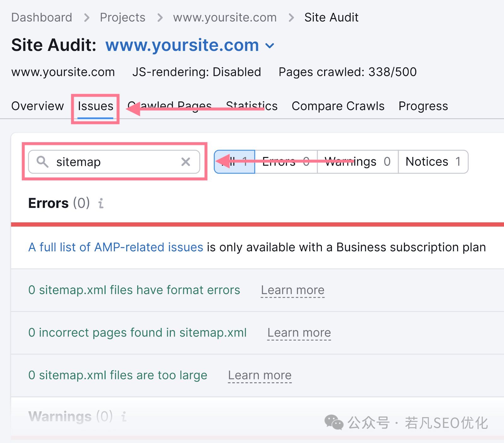The height and width of the screenshot is (443, 504).
Task: Filter issues by Errors 0
Action: click(x=286, y=162)
